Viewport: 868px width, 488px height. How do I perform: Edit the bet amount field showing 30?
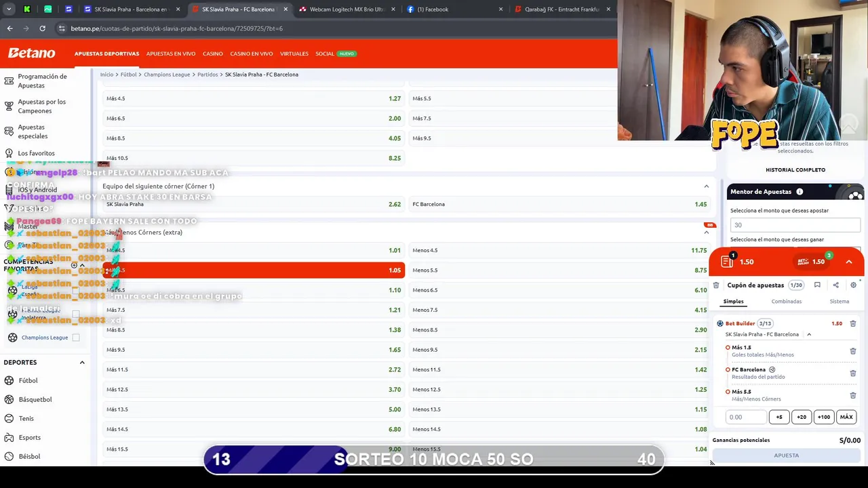coord(795,225)
